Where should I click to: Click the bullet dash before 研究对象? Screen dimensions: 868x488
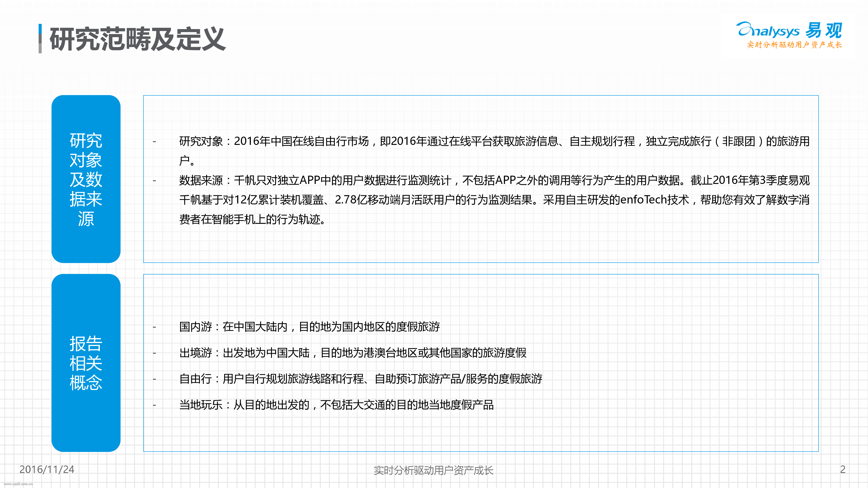[154, 142]
